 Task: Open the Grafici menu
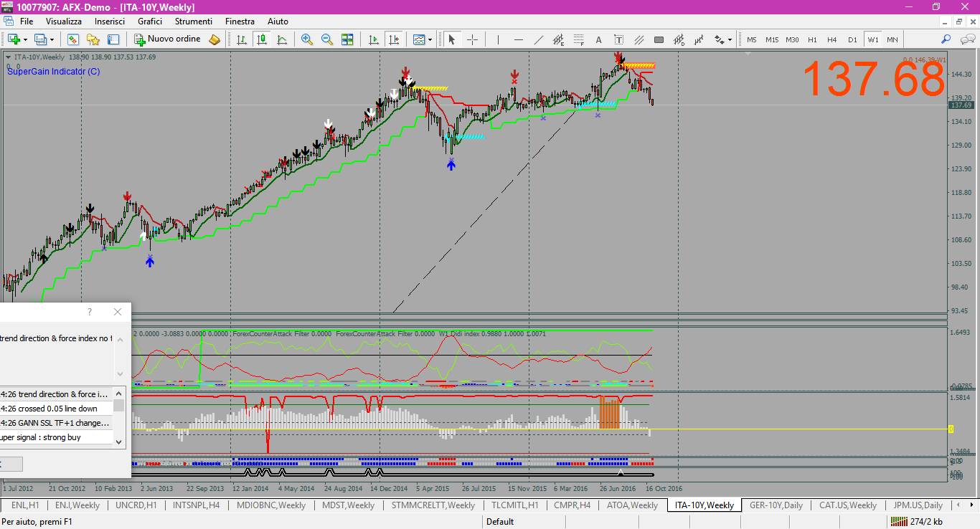tap(150, 22)
